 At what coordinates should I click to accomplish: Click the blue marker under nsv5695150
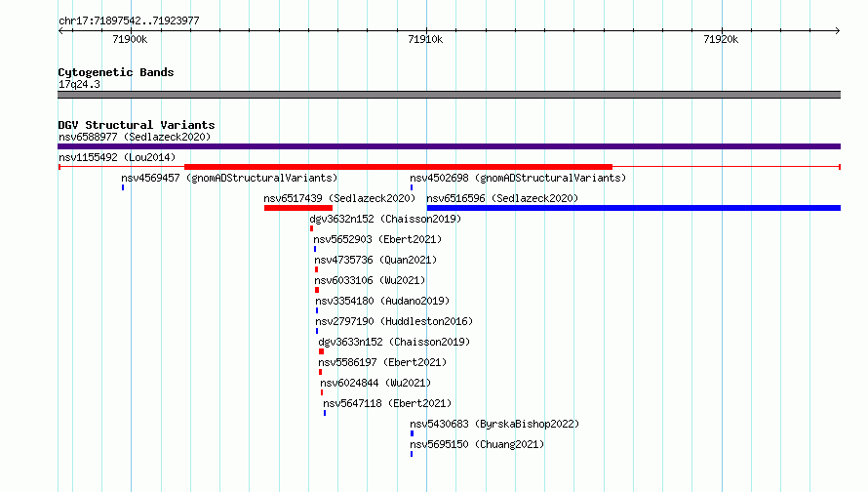coord(412,454)
